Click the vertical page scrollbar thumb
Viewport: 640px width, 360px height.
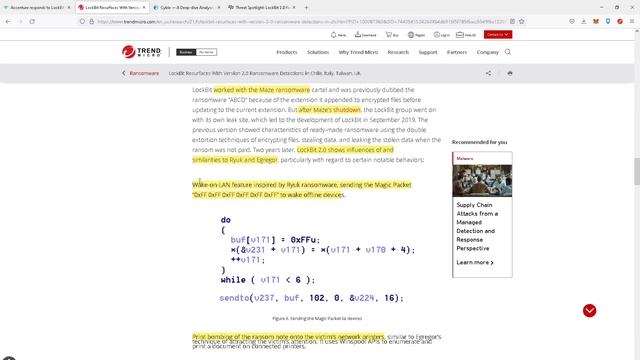636,171
